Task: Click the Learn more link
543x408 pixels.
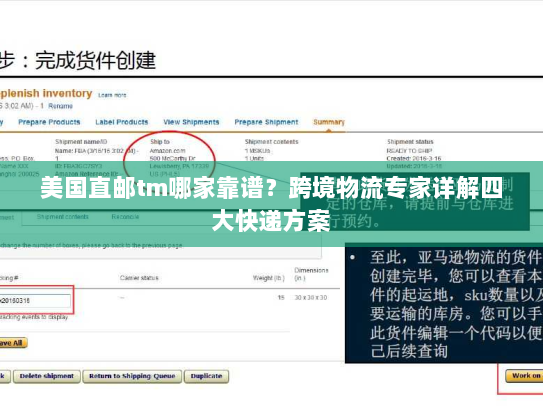Action: pos(112,95)
